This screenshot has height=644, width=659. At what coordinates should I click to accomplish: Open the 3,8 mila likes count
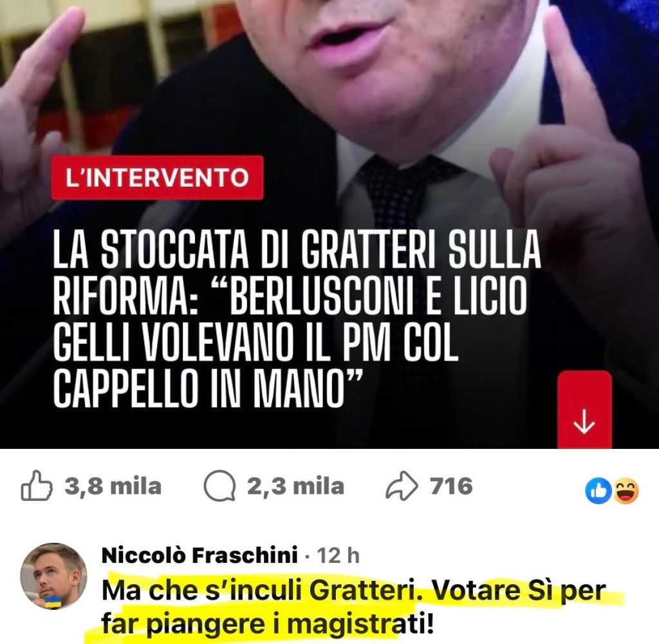click(113, 486)
